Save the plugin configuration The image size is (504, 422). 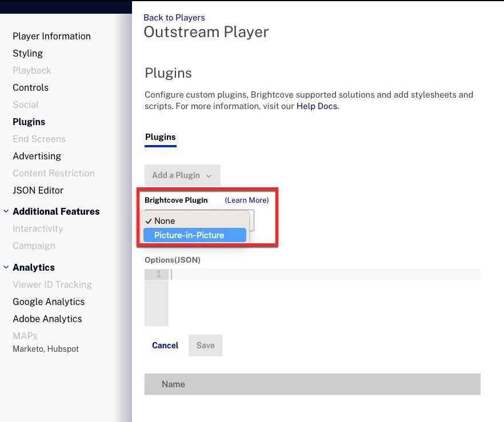tap(205, 345)
